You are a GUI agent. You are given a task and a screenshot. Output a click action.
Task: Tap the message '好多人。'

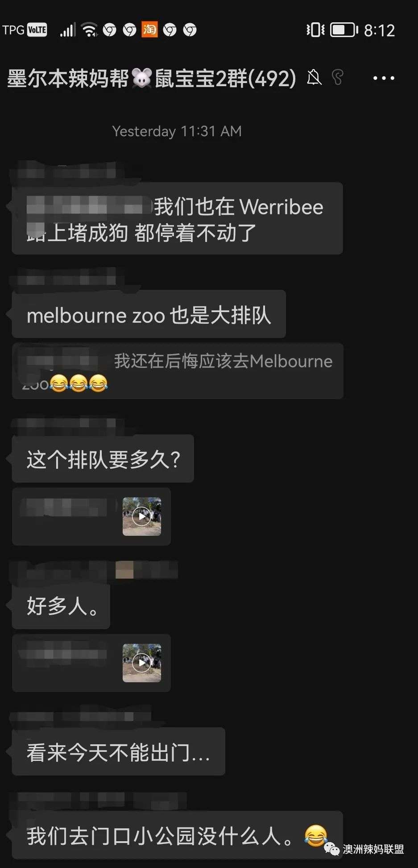(61, 605)
